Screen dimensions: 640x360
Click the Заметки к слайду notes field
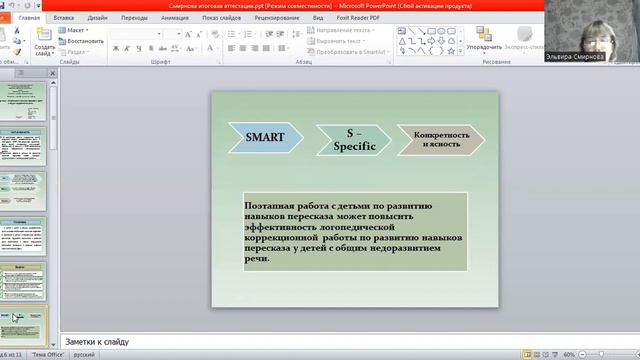(350, 342)
